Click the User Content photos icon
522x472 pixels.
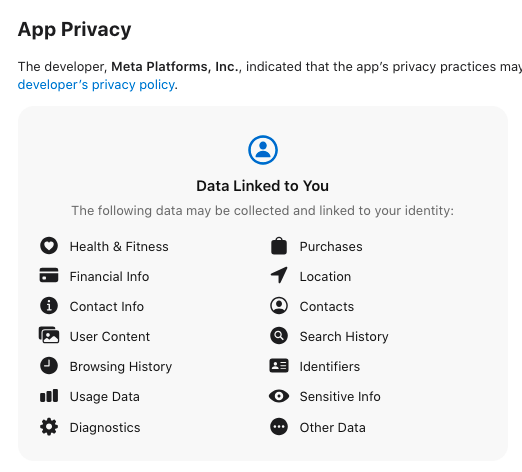(49, 335)
